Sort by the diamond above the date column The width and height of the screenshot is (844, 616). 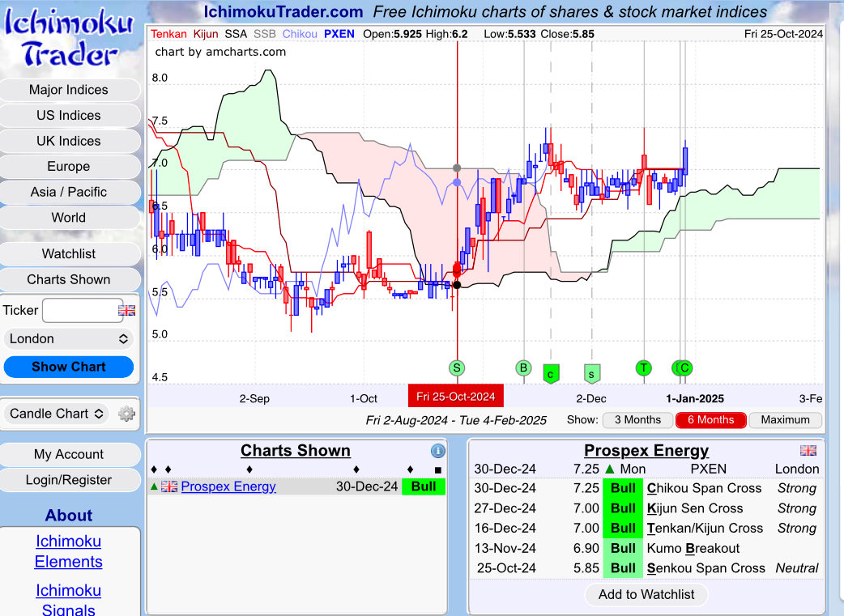pyautogui.click(x=356, y=469)
